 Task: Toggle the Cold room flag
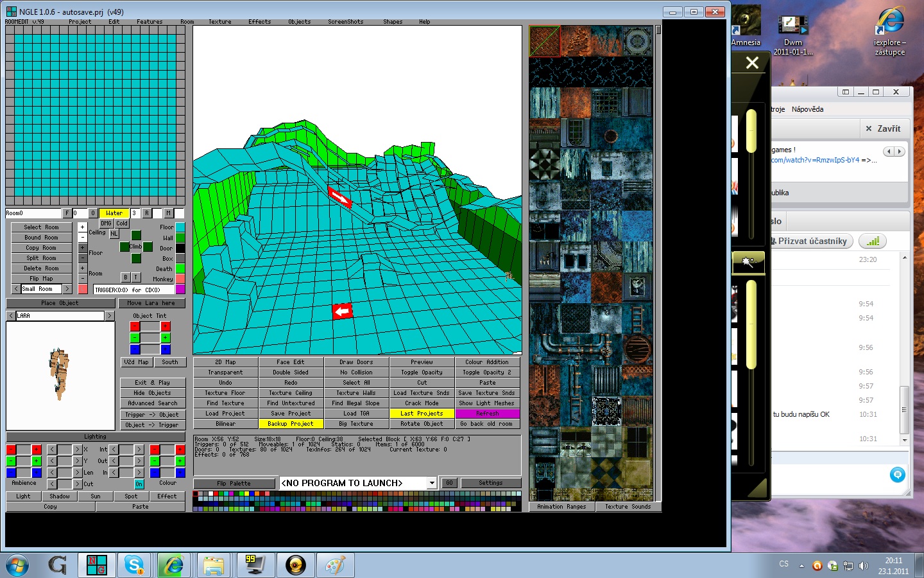pos(122,223)
